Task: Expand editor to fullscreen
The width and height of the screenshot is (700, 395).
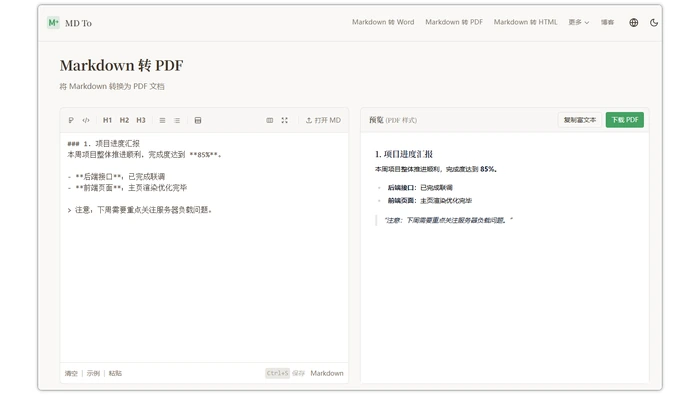Action: click(284, 120)
